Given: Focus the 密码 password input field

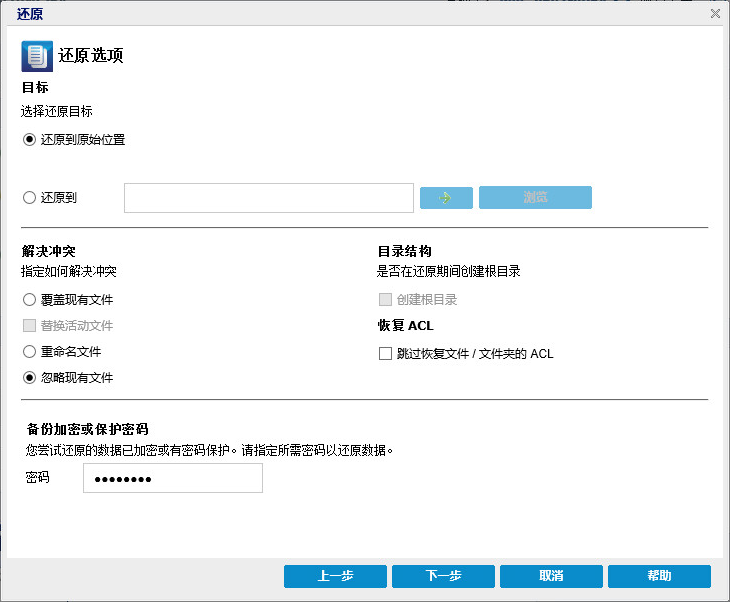Looking at the screenshot, I should click(x=172, y=478).
